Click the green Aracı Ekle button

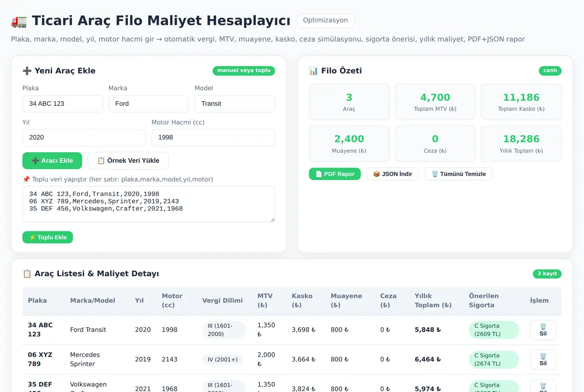[x=52, y=160]
